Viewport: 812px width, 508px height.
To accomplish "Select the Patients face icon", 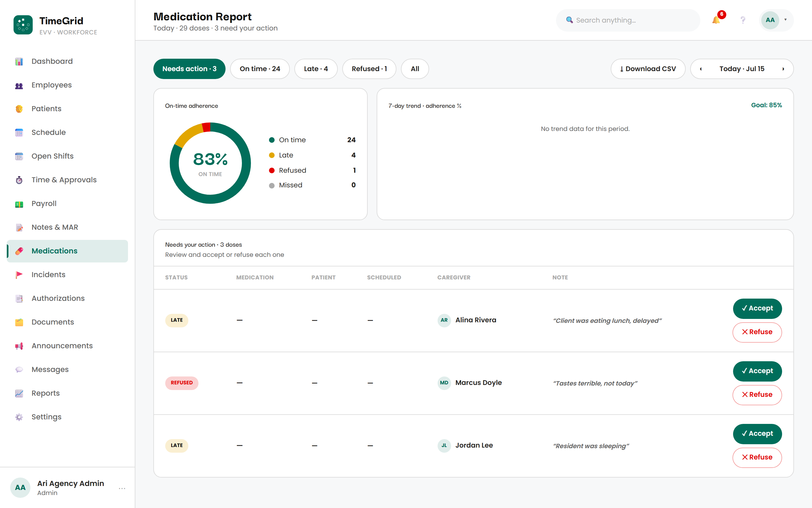I will [19, 109].
